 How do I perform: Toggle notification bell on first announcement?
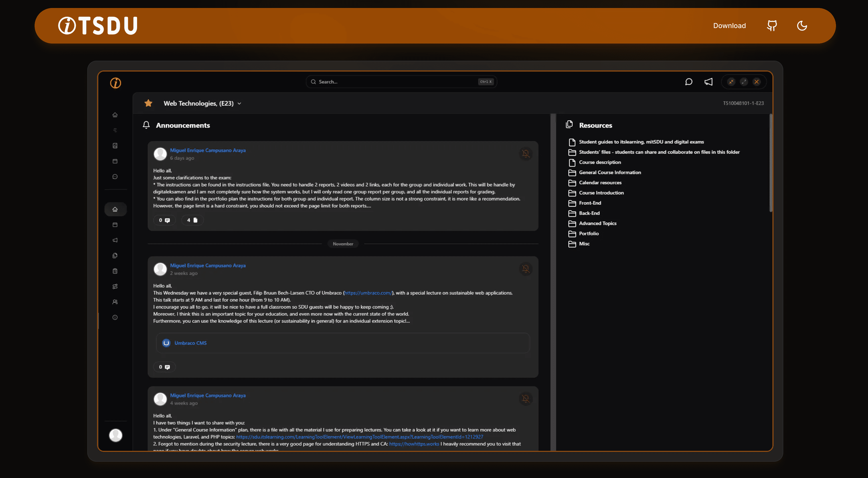pyautogui.click(x=525, y=154)
